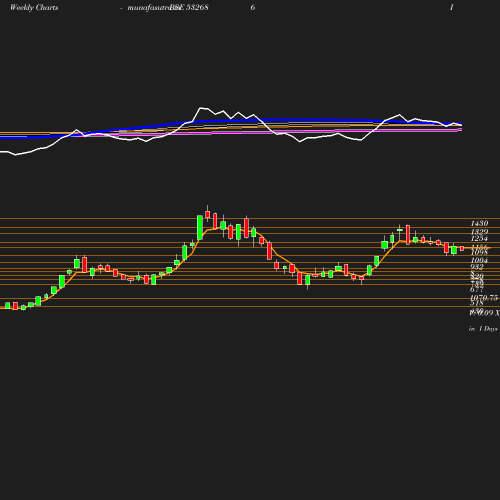
Task: Select the 1430 price level label
Action: click(479, 223)
